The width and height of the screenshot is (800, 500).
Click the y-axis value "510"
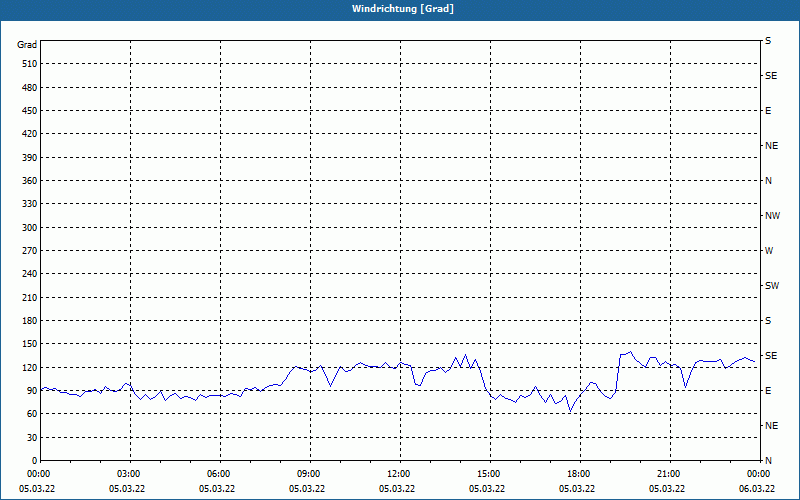click(30, 64)
